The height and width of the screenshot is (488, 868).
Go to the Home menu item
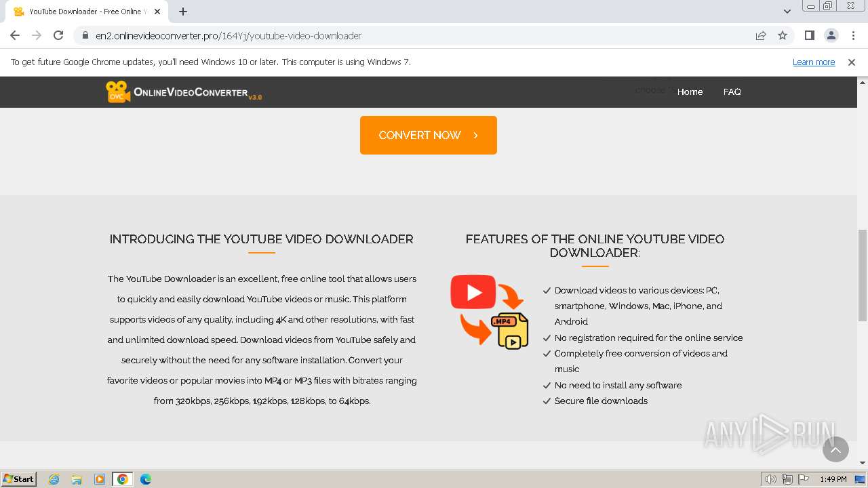coord(690,91)
